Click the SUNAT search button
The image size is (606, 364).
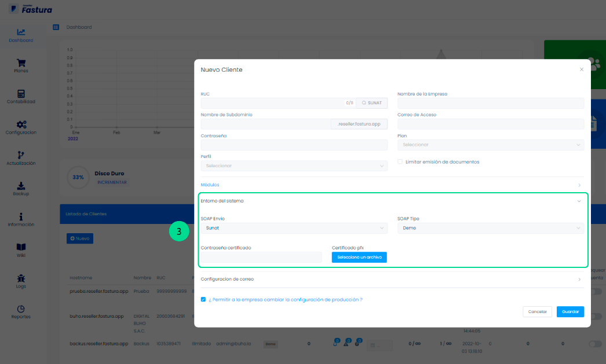[371, 103]
